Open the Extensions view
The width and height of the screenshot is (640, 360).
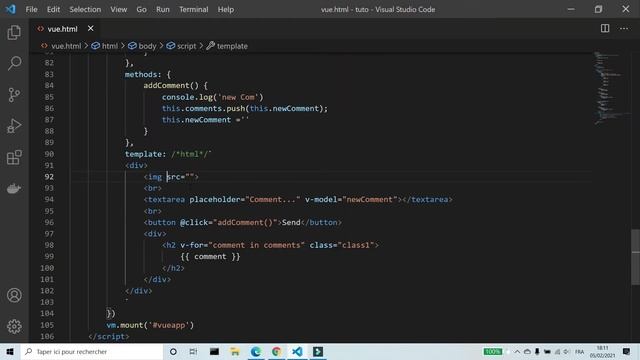tap(14, 157)
